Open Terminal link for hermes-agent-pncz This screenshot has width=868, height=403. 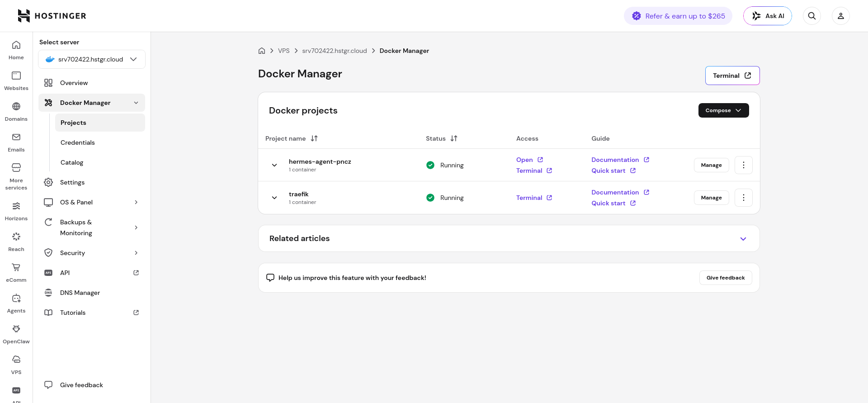(534, 171)
